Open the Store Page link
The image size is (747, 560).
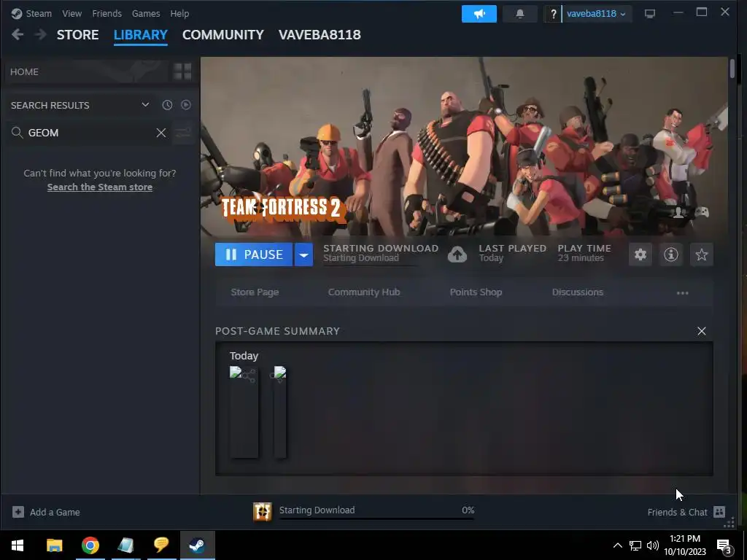pyautogui.click(x=255, y=292)
